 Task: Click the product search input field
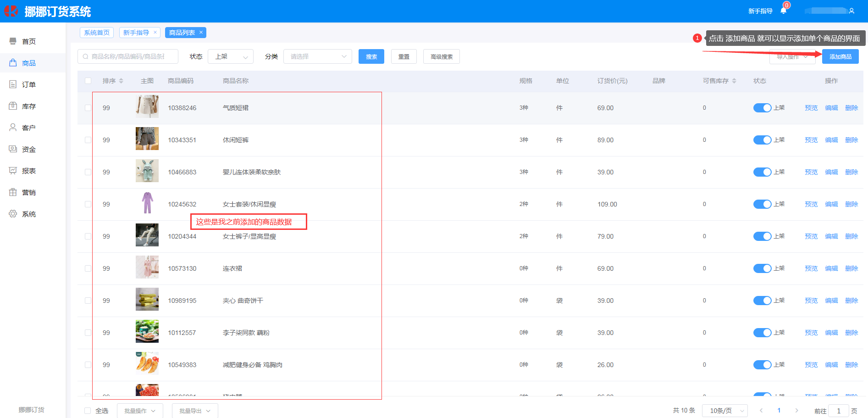(x=127, y=56)
